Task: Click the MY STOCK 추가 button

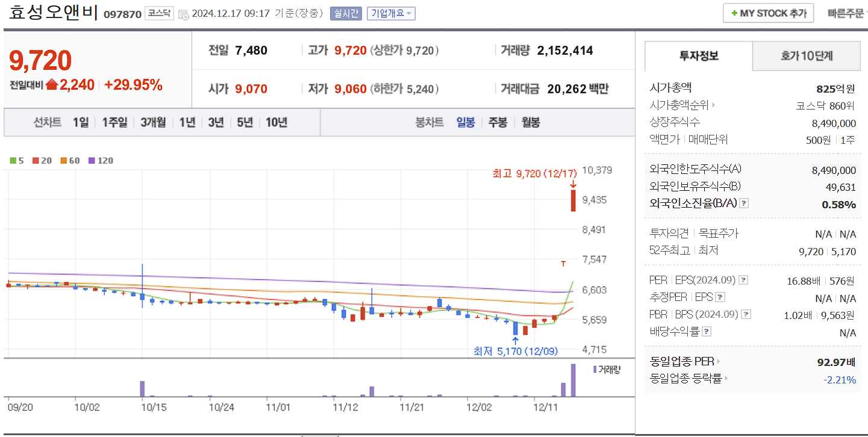Action: pos(768,13)
